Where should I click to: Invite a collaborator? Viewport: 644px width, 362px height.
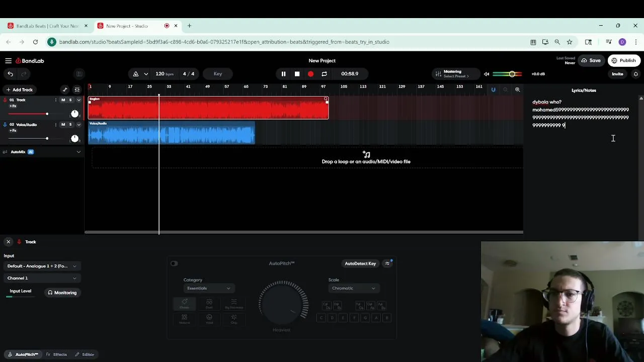(x=617, y=74)
